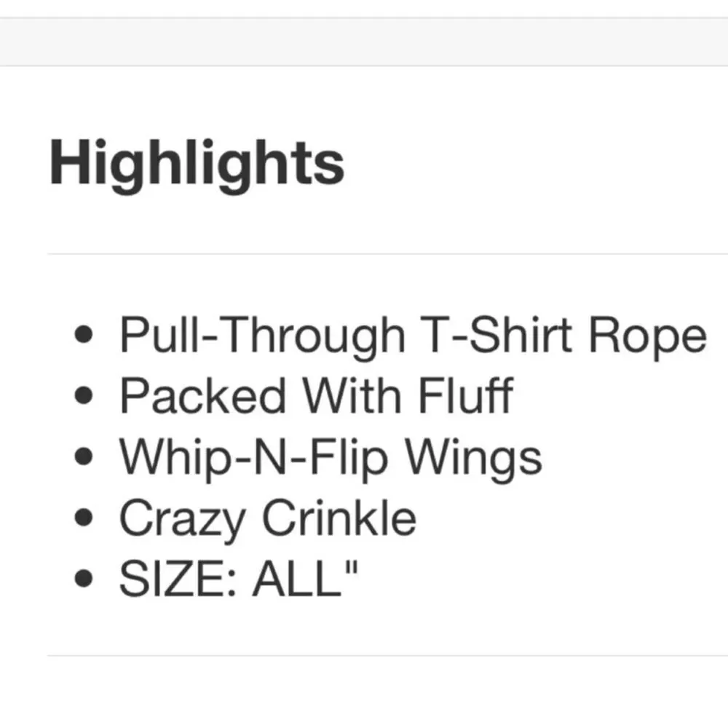Click the Whip-N-Flip Wings item
This screenshot has width=728, height=728.
(x=331, y=459)
